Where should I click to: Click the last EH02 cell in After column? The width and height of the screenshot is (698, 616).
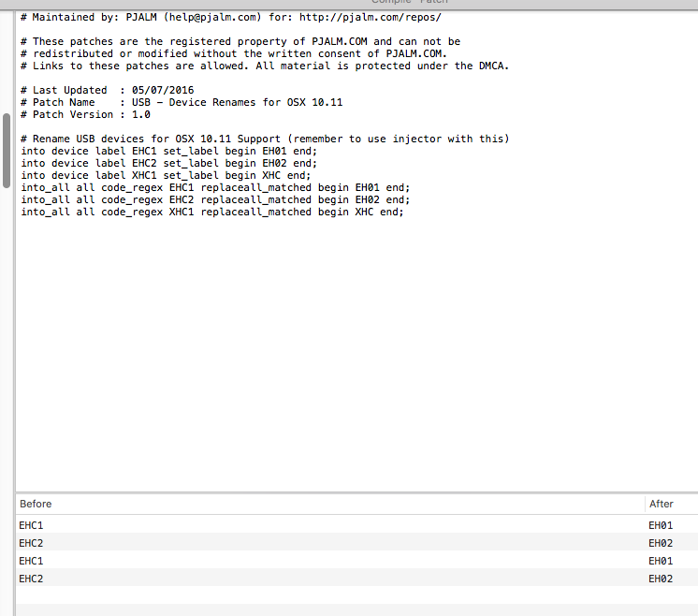click(660, 579)
